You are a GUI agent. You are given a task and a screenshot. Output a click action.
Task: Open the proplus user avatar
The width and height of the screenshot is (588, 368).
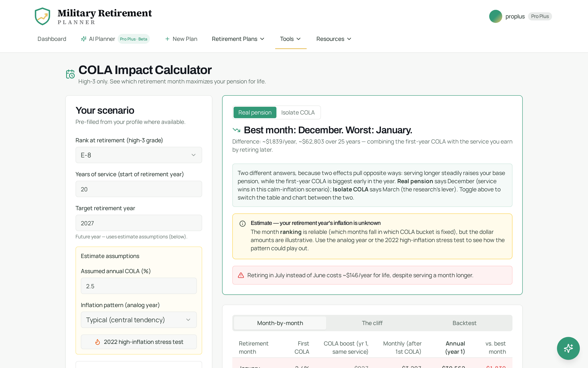point(496,16)
